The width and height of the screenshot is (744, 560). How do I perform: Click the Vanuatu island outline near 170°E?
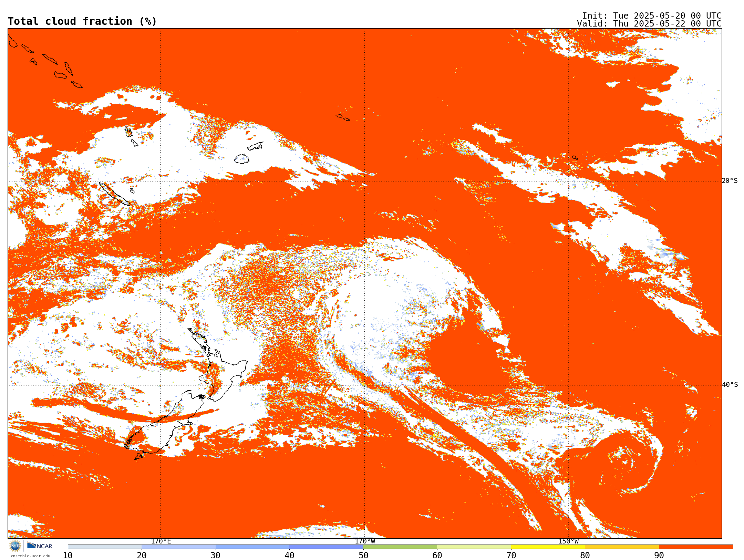(x=128, y=132)
